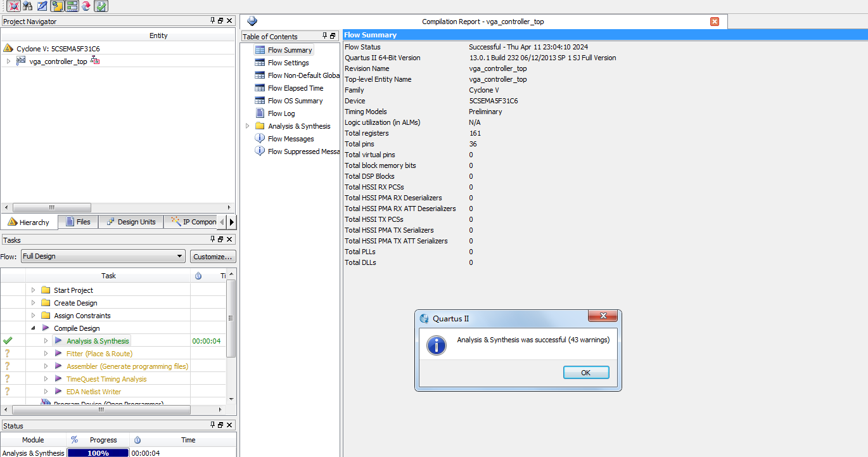Pin the Status panel
The image size is (868, 457).
click(x=213, y=425)
